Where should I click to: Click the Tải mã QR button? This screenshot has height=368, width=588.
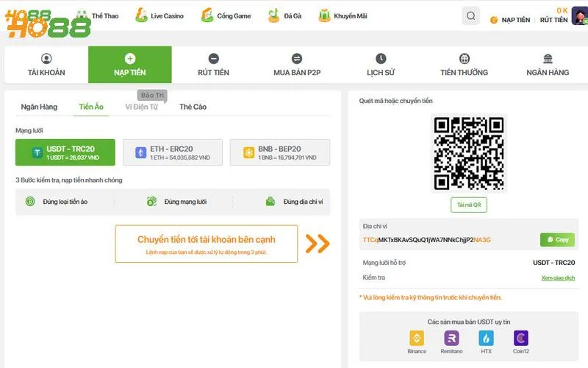pyautogui.click(x=468, y=205)
